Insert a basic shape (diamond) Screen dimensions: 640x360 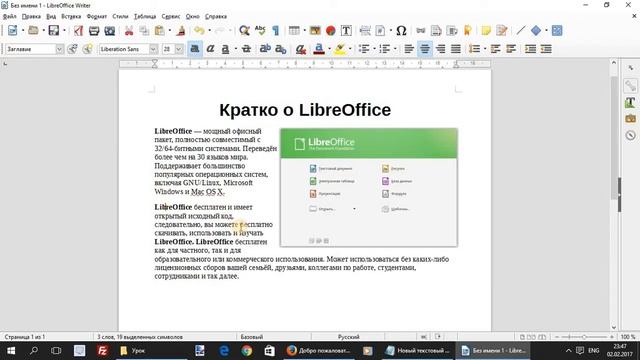click(536, 31)
